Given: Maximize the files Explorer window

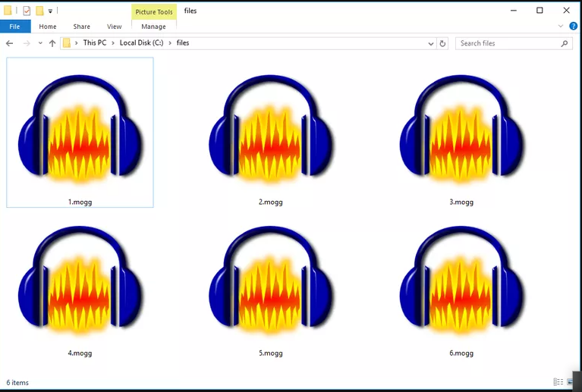Looking at the screenshot, I should 540,11.
